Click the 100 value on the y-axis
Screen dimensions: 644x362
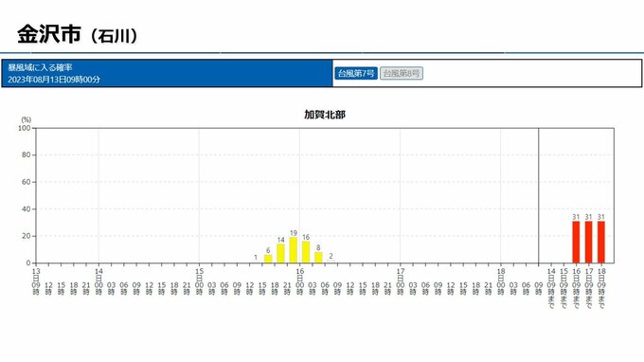pos(25,128)
